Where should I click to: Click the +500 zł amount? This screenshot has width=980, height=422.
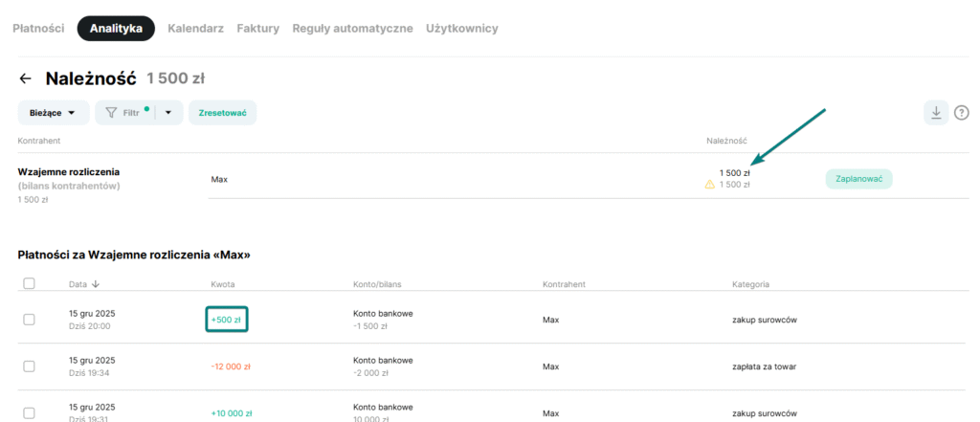tap(227, 320)
